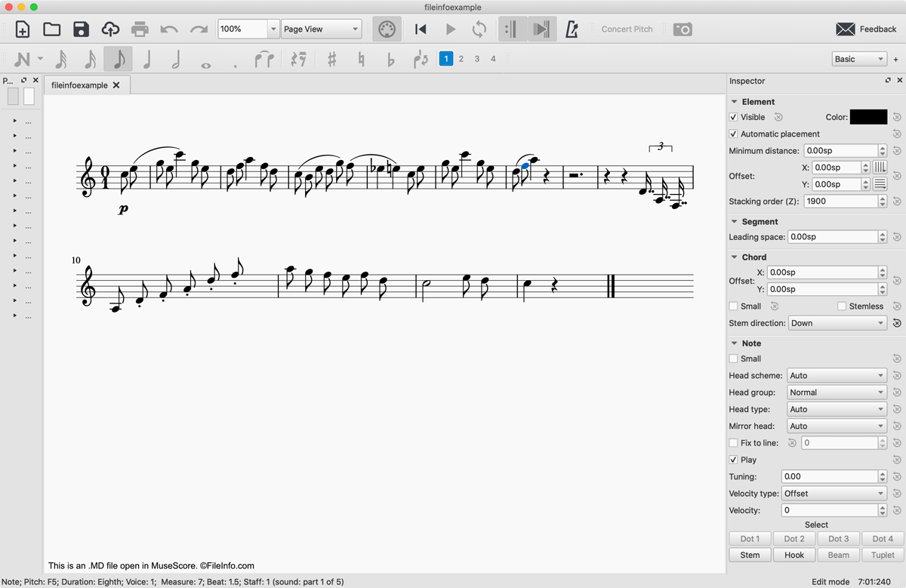Open the black Color swatch

point(868,117)
